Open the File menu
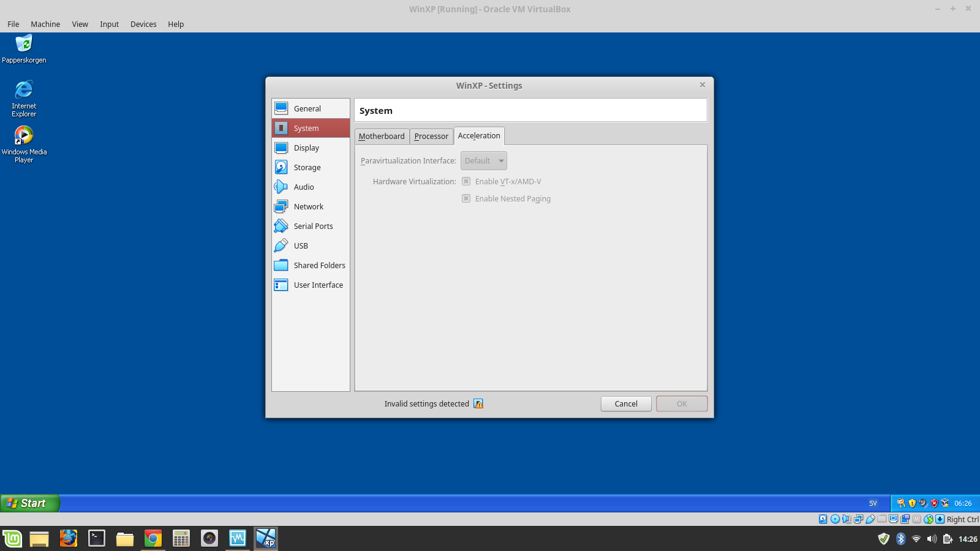This screenshot has width=980, height=551. coord(13,24)
